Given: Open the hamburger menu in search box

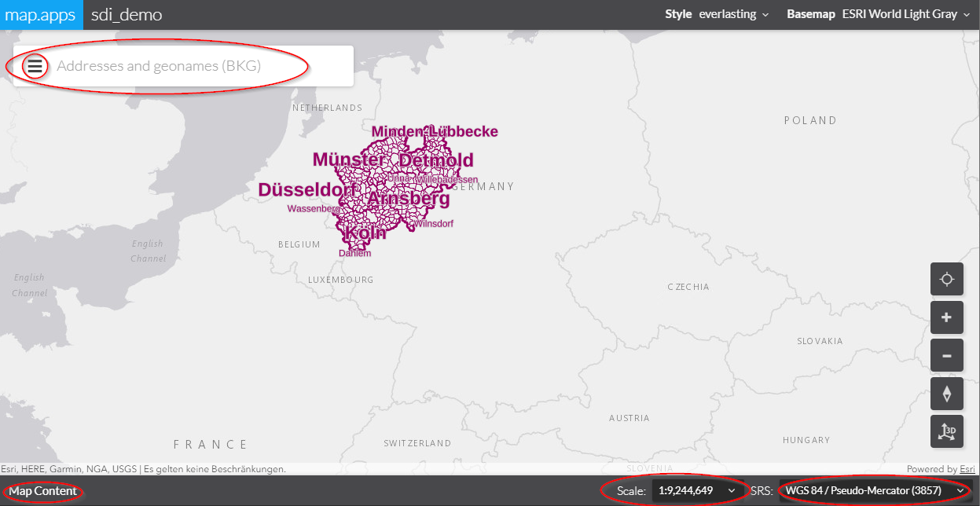Looking at the screenshot, I should tap(35, 66).
